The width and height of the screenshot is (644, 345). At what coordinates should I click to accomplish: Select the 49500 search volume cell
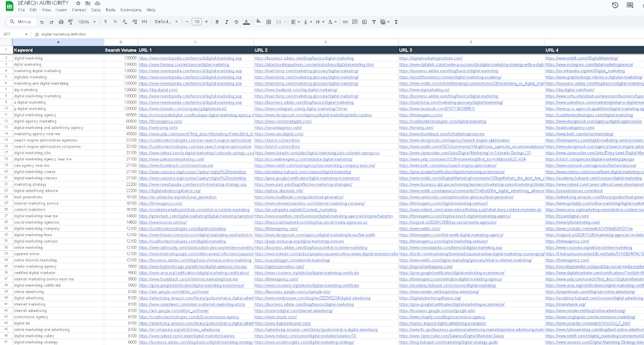coord(120,134)
